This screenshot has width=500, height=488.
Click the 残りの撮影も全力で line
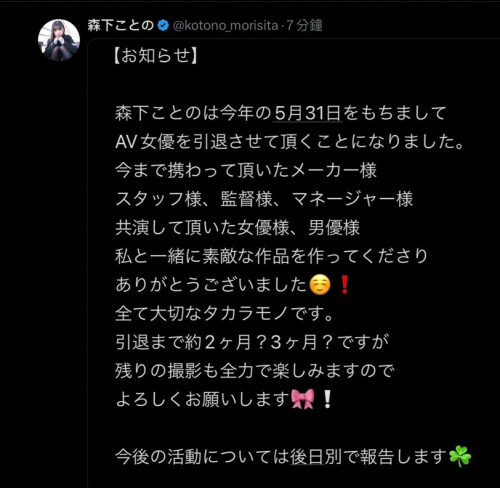255,371
